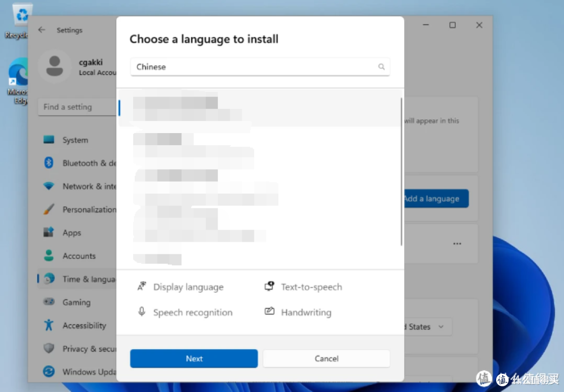
Task: Select Network & internet menu entry
Action: click(x=89, y=186)
